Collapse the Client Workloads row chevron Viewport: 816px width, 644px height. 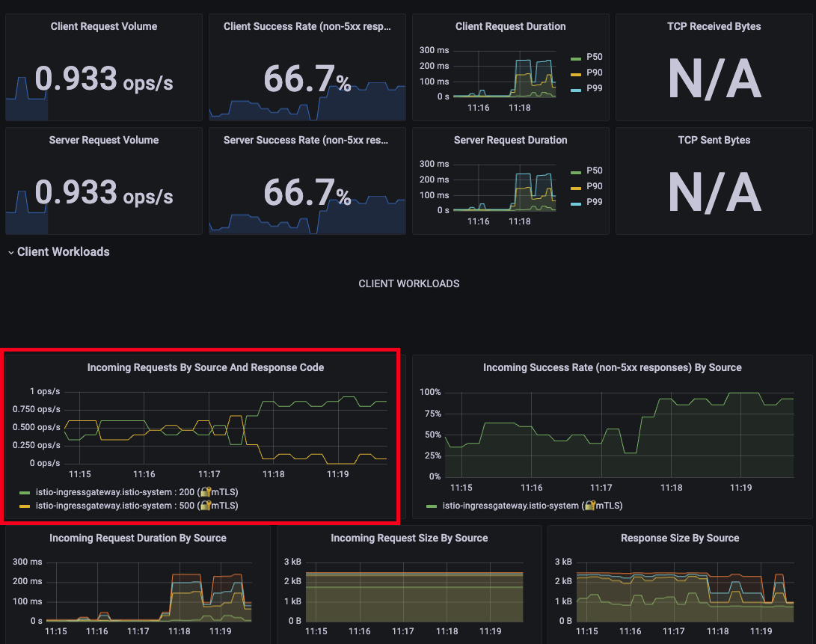[x=11, y=253]
